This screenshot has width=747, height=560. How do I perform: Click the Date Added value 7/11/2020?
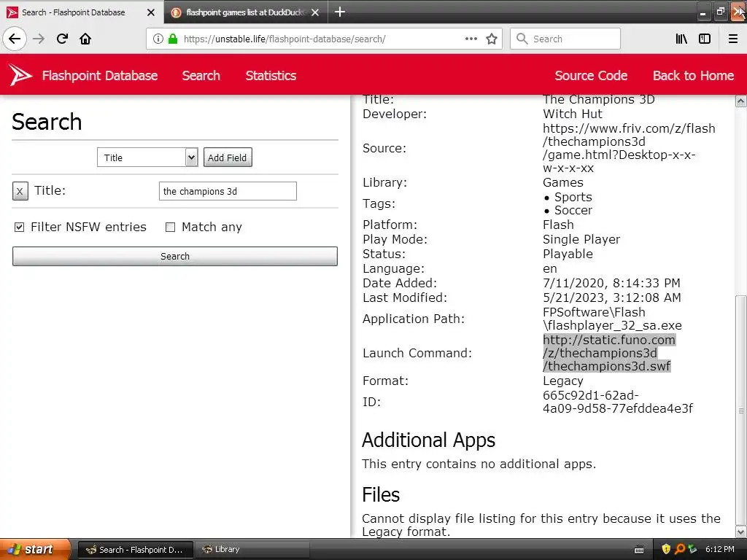pyautogui.click(x=611, y=283)
